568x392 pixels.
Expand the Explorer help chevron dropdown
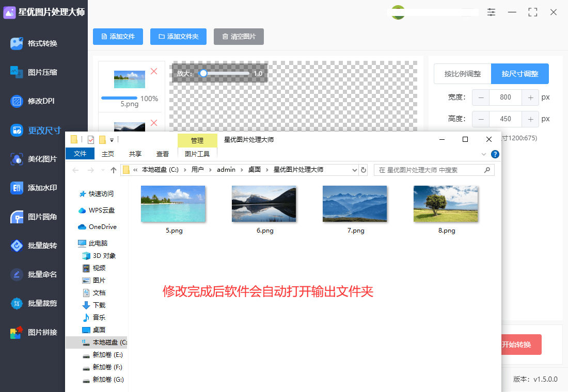click(x=484, y=154)
